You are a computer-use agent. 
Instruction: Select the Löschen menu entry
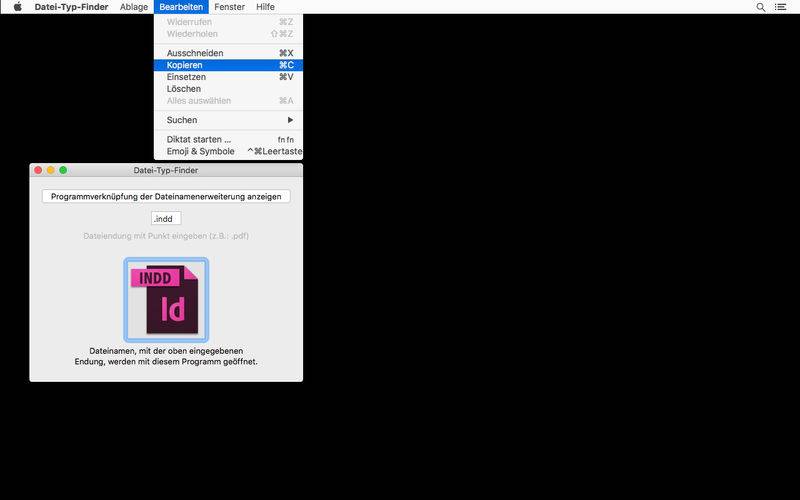point(229,89)
